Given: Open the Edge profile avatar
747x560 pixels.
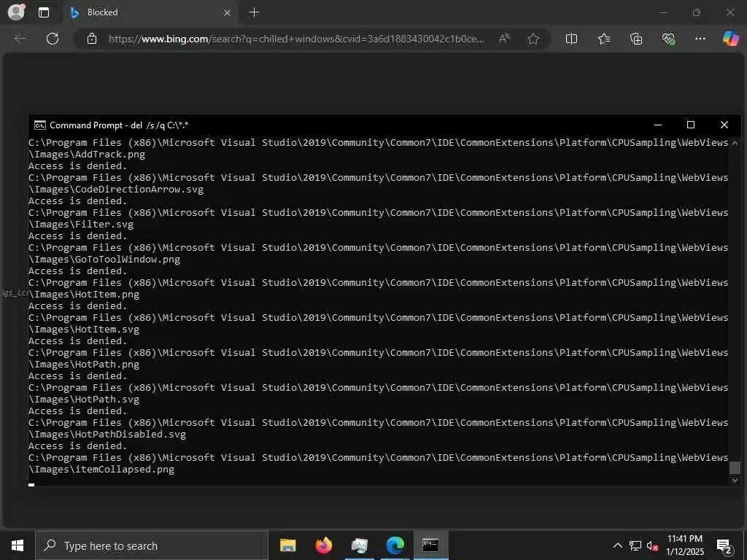Looking at the screenshot, I should [16, 12].
